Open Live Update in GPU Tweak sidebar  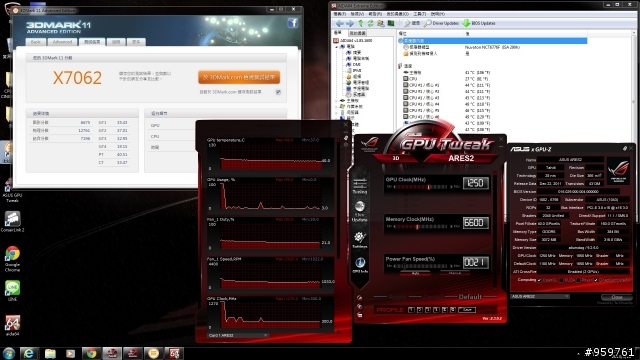coord(360,211)
